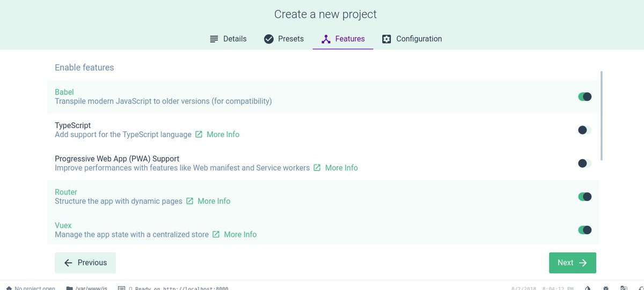Click the right arrow icon on Next
This screenshot has height=290, width=644.
(x=583, y=263)
